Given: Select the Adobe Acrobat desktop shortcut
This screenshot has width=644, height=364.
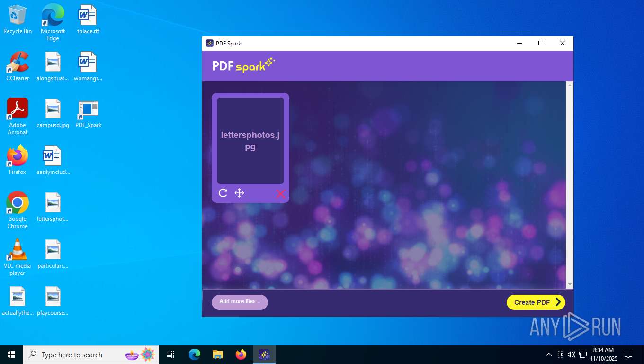Looking at the screenshot, I should 18,117.
